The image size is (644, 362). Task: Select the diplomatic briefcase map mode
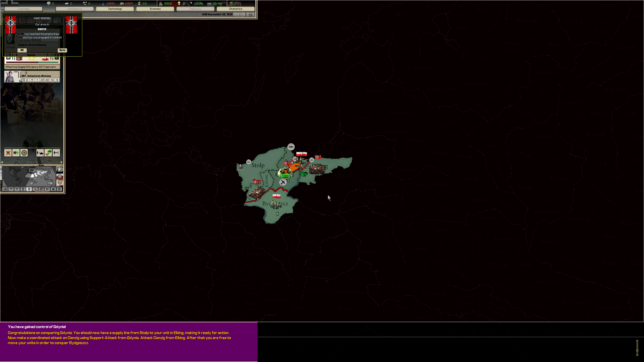pyautogui.click(x=53, y=189)
